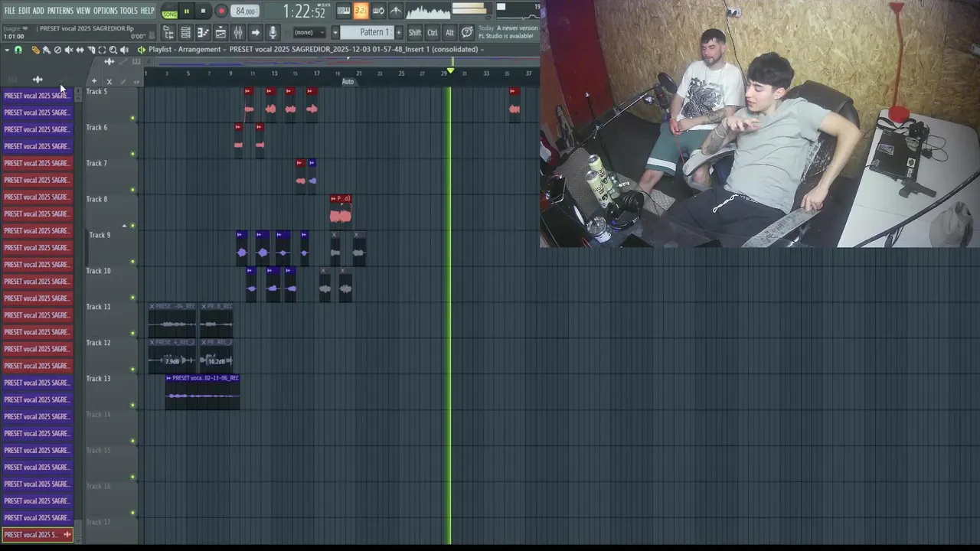Select the Draw pencil tool
Image resolution: width=980 pixels, height=551 pixels.
(35, 50)
